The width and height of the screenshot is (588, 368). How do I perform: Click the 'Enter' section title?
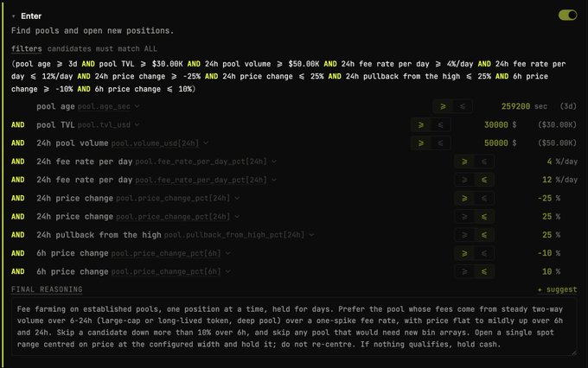coord(31,16)
